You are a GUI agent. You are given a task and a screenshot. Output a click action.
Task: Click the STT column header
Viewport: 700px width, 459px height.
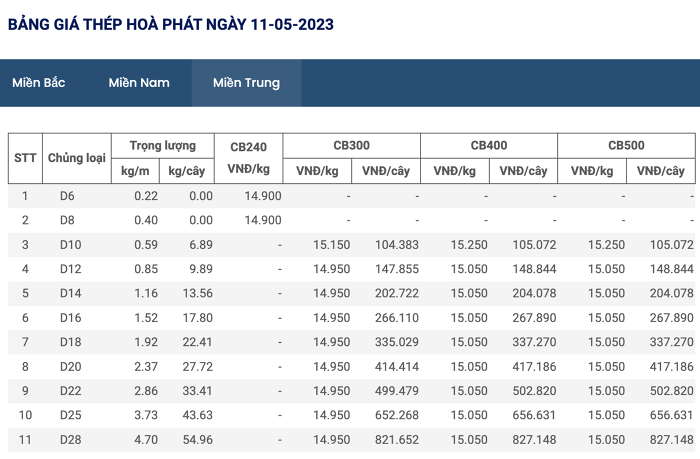point(25,158)
